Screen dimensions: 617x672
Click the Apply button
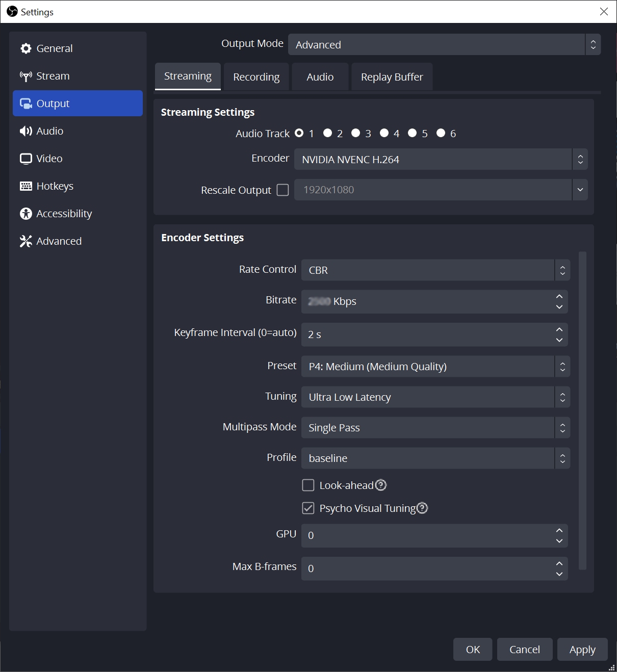pyautogui.click(x=582, y=649)
